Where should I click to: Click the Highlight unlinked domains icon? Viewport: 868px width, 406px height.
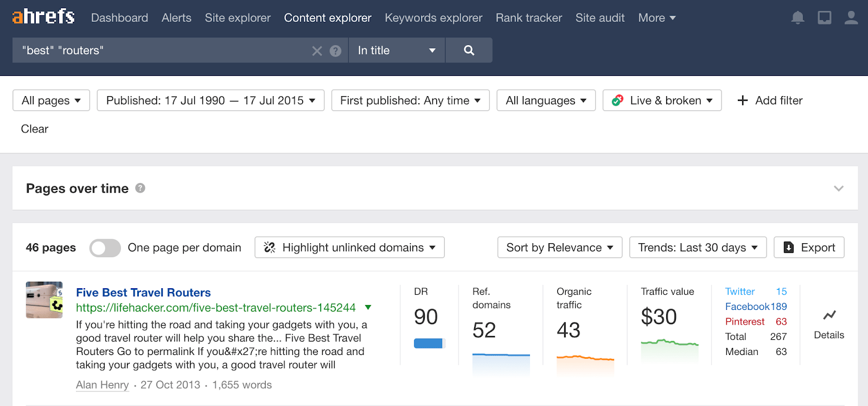(270, 248)
